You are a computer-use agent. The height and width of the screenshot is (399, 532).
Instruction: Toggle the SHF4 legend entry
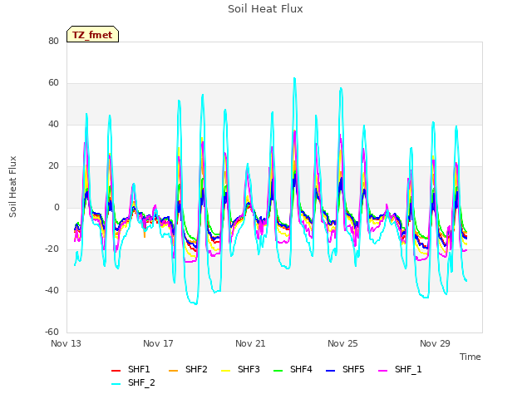click(x=293, y=369)
